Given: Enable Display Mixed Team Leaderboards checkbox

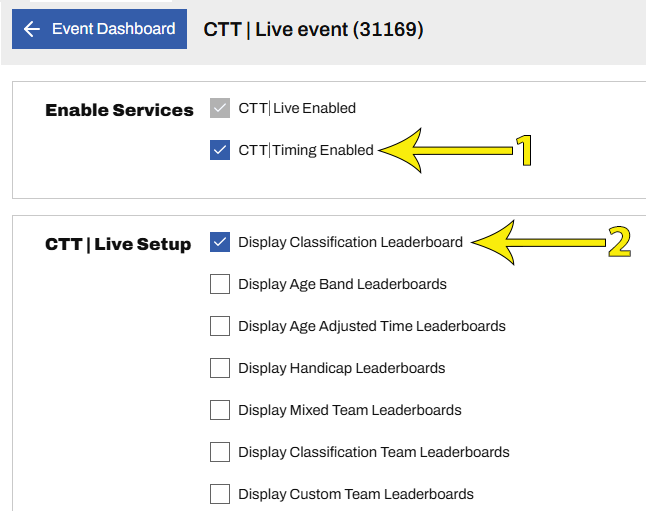Looking at the screenshot, I should click(x=220, y=410).
